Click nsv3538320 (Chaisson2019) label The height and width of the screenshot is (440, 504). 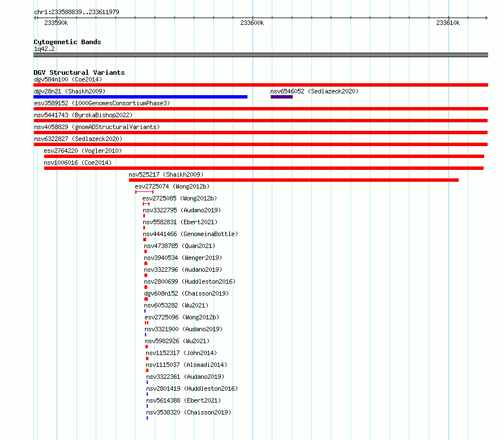pos(189,412)
